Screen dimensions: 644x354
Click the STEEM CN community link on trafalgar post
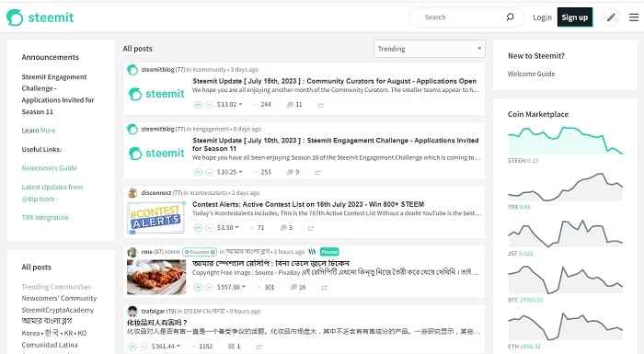click(204, 312)
